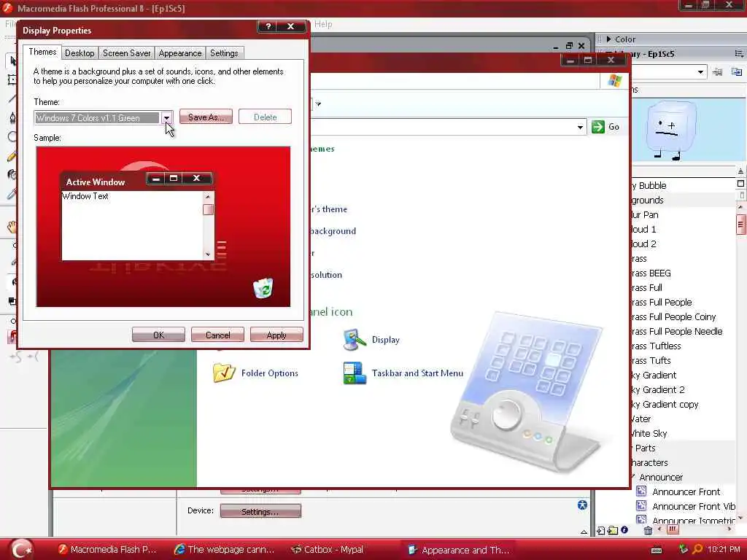
Task: Expand the Color panel in Flash
Action: (608, 39)
